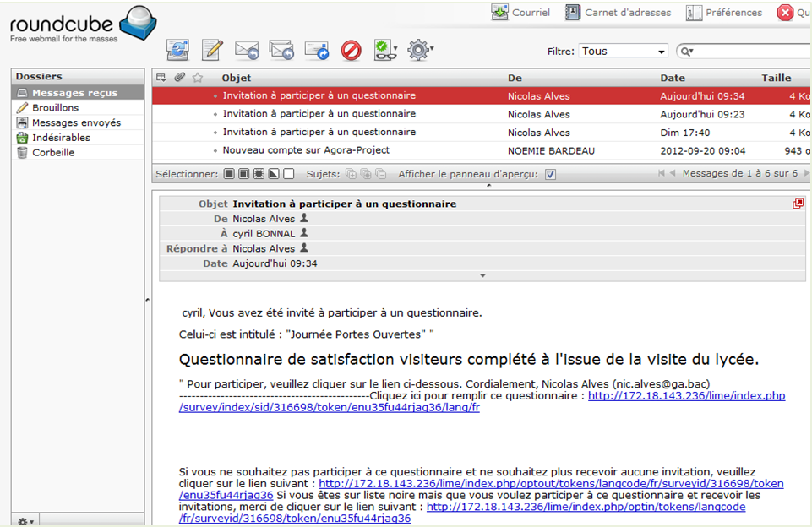Open Messages envoyés folder
Viewport: 812px width, 527px height.
click(78, 122)
